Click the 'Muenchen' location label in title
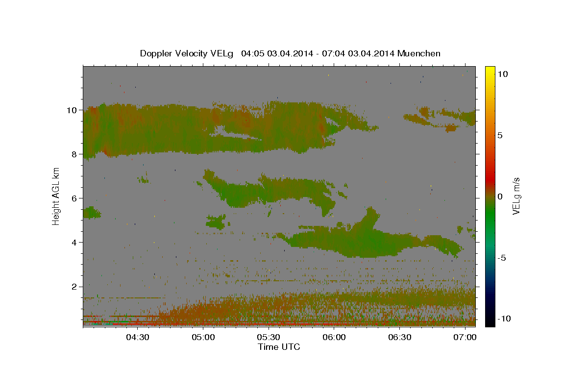This screenshot has width=588, height=392. tap(419, 53)
